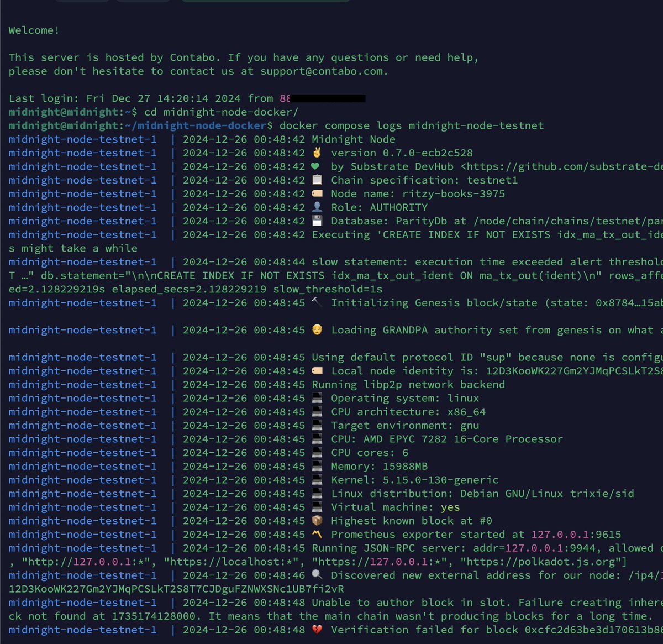Click the 'version 0.7.0-ecb2c528' text
Screen dimensions: 663x644
pos(402,153)
